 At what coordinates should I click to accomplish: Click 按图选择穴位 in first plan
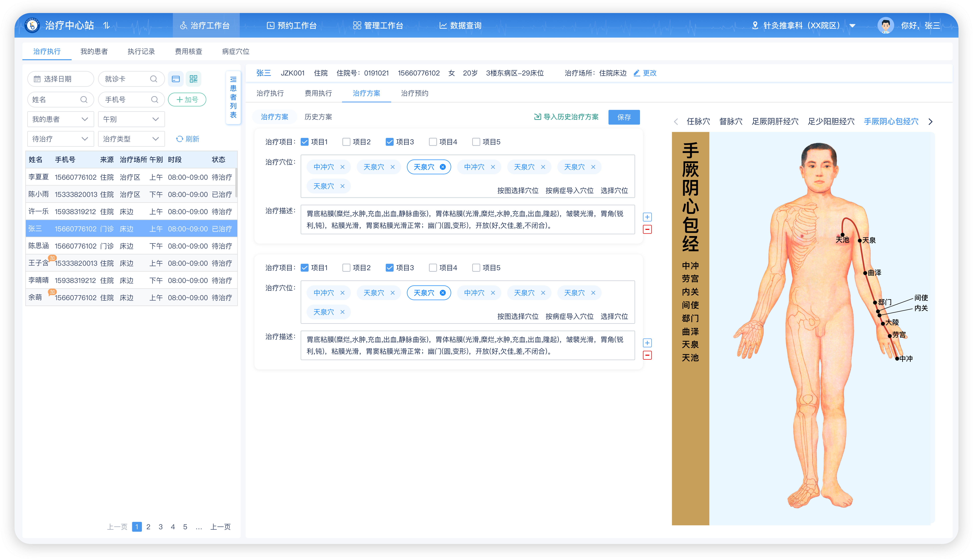[x=518, y=191]
